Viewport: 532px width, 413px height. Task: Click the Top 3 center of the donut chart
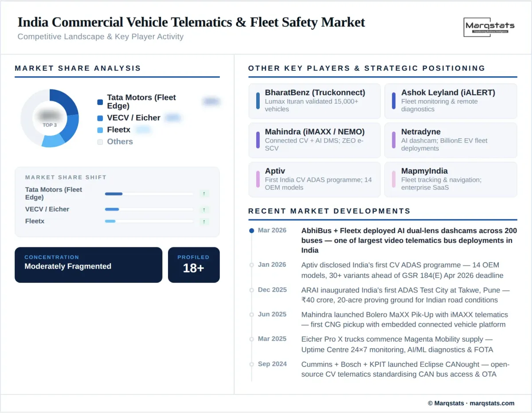(50, 118)
